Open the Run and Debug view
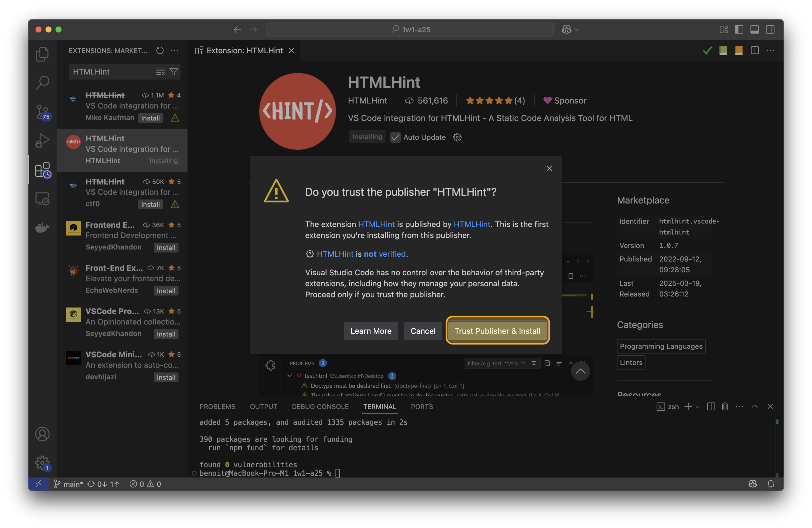This screenshot has width=812, height=528. point(42,140)
